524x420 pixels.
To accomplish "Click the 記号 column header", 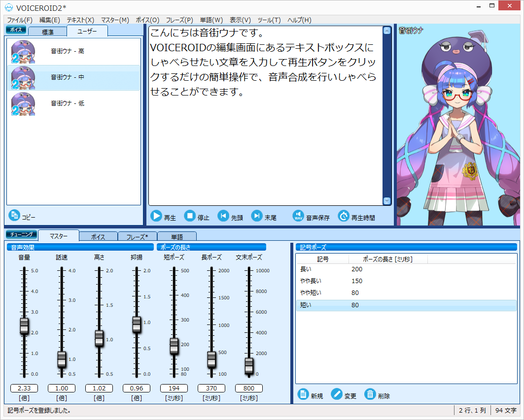I will pos(322,259).
